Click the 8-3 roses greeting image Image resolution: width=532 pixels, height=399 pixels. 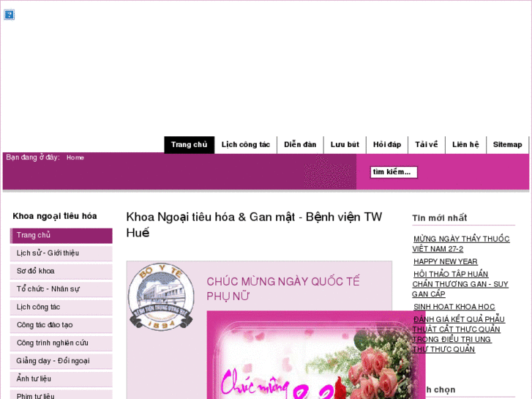click(316, 355)
